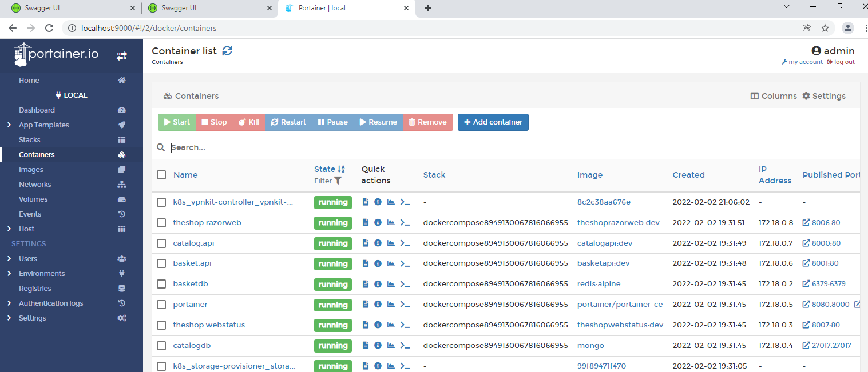Tick checkbox for k8s_vpnkit-controller container

click(161, 202)
